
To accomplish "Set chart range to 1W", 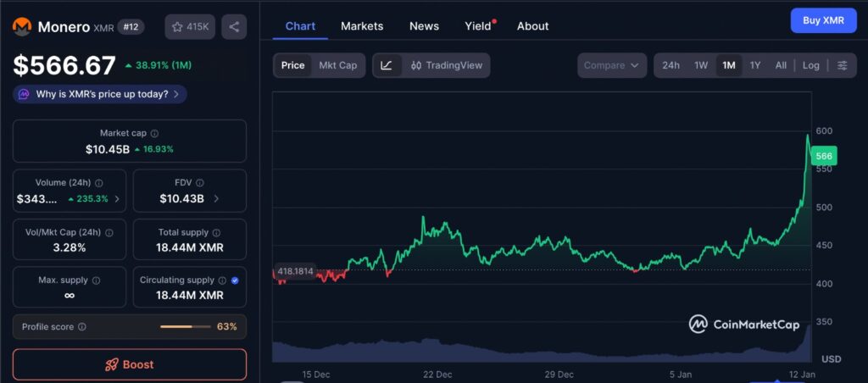I will click(x=701, y=65).
